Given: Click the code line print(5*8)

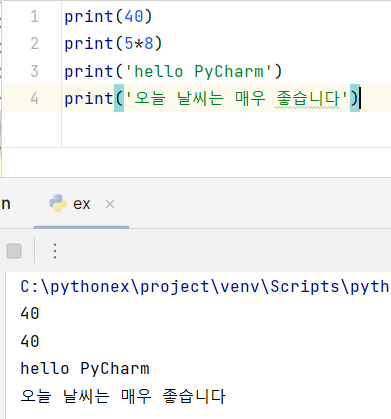Looking at the screenshot, I should point(113,44).
